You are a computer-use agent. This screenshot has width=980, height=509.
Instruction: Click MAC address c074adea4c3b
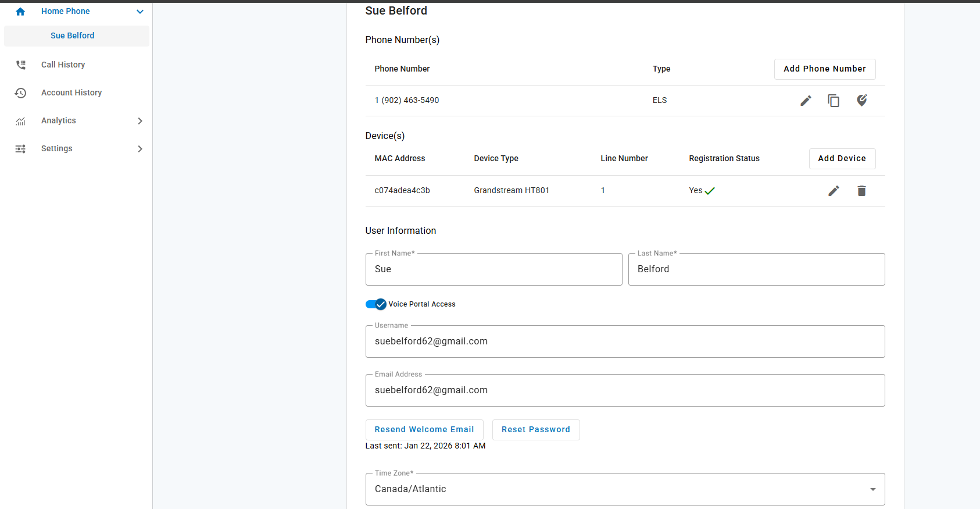tap(402, 190)
